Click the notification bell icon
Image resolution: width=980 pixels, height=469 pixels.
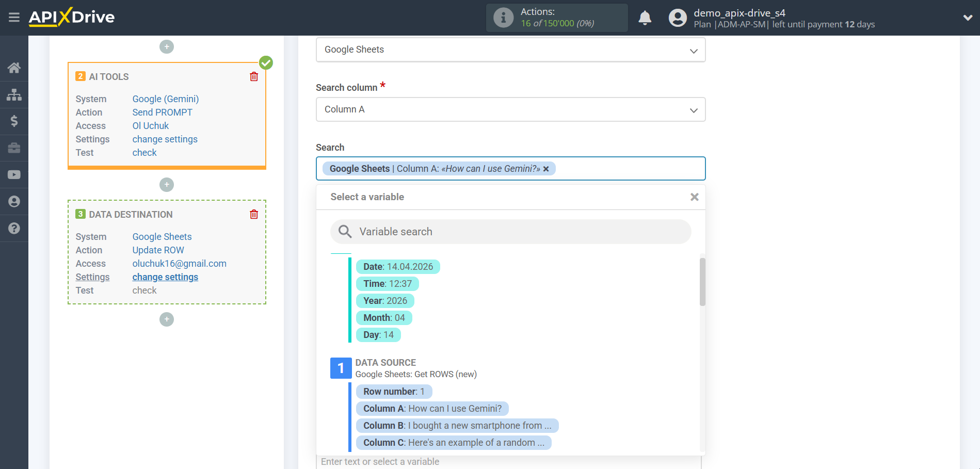pos(645,18)
